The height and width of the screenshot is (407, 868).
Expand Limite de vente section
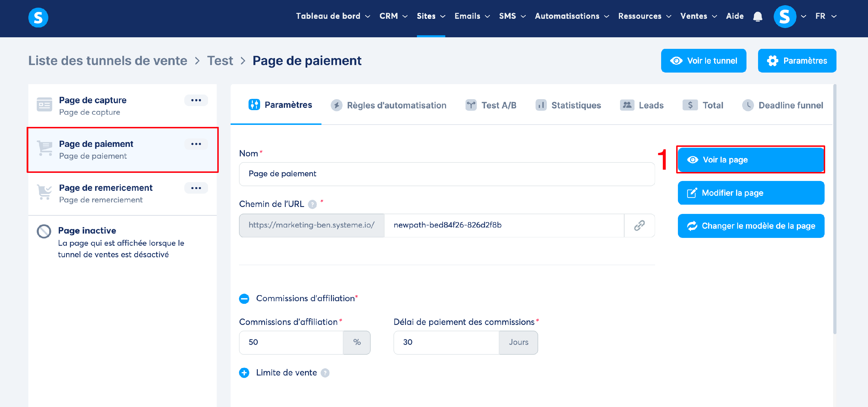[x=244, y=373]
